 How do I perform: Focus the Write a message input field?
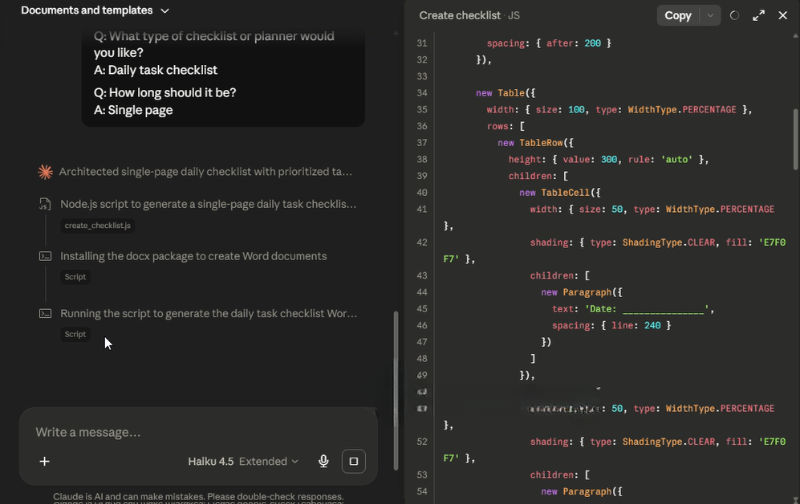tap(198, 433)
